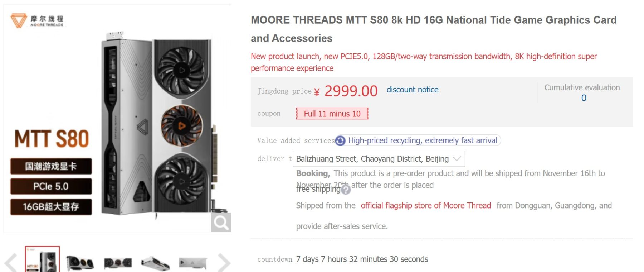This screenshot has width=644, height=272.
Task: Click the discount notice link
Action: 412,90
